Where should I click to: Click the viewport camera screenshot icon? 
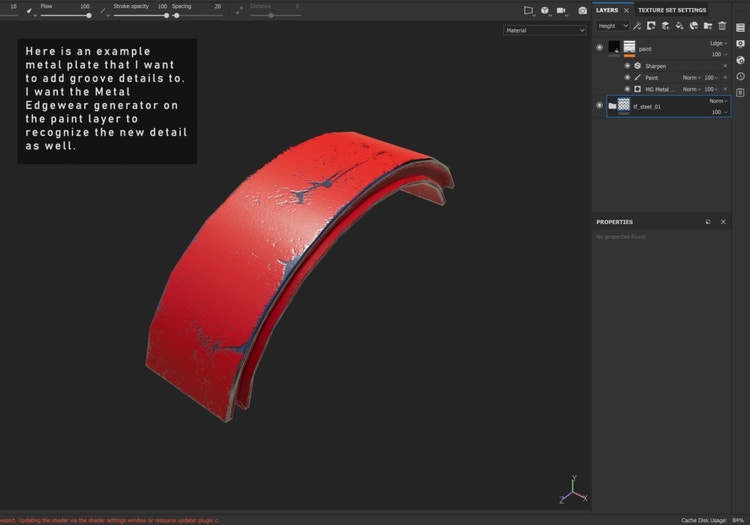[x=583, y=11]
